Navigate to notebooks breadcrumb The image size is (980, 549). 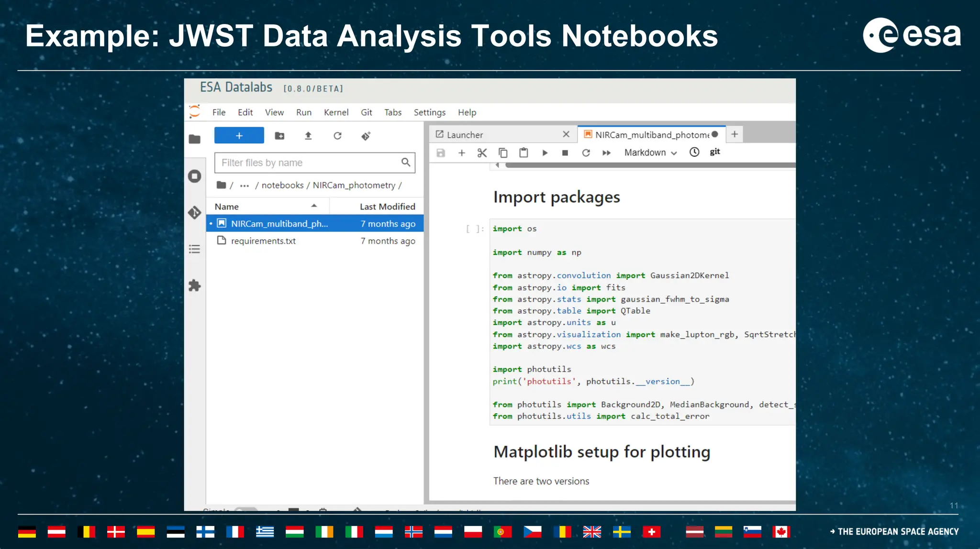click(x=282, y=185)
